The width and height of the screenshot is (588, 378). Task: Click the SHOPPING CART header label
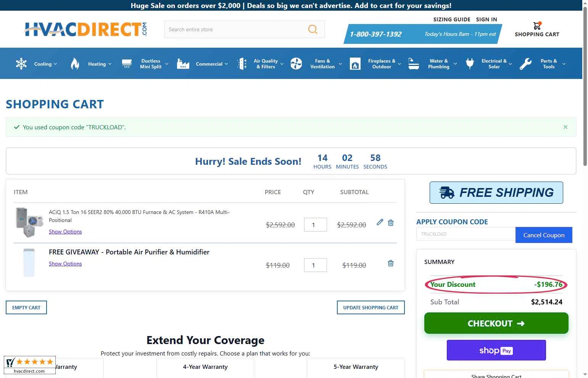tap(537, 34)
